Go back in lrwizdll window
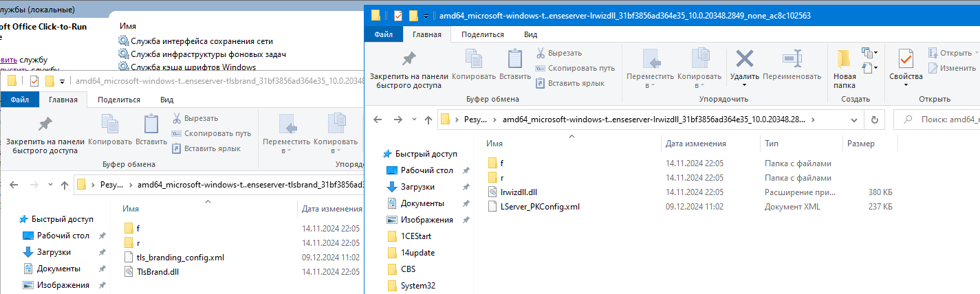Viewport: 980px width, 294px height. pos(377,120)
